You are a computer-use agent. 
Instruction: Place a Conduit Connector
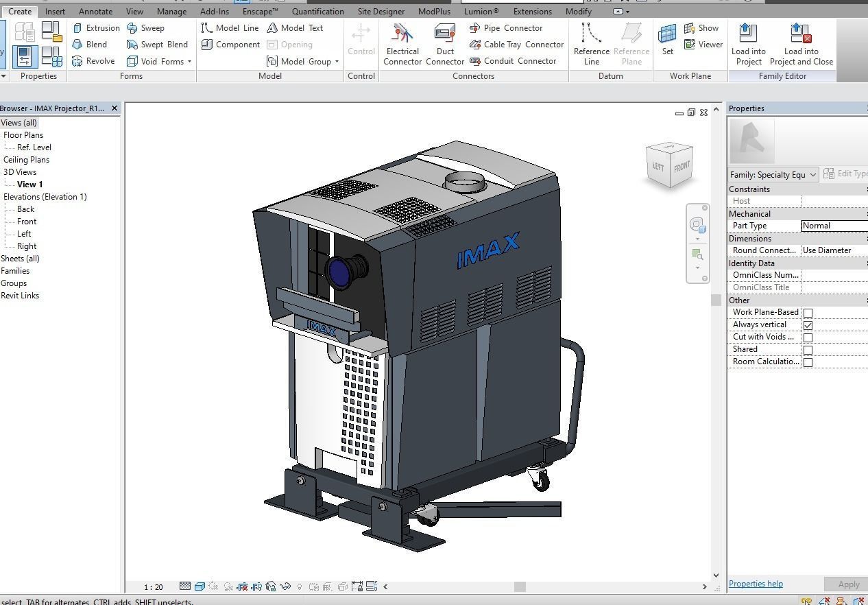pyautogui.click(x=513, y=61)
